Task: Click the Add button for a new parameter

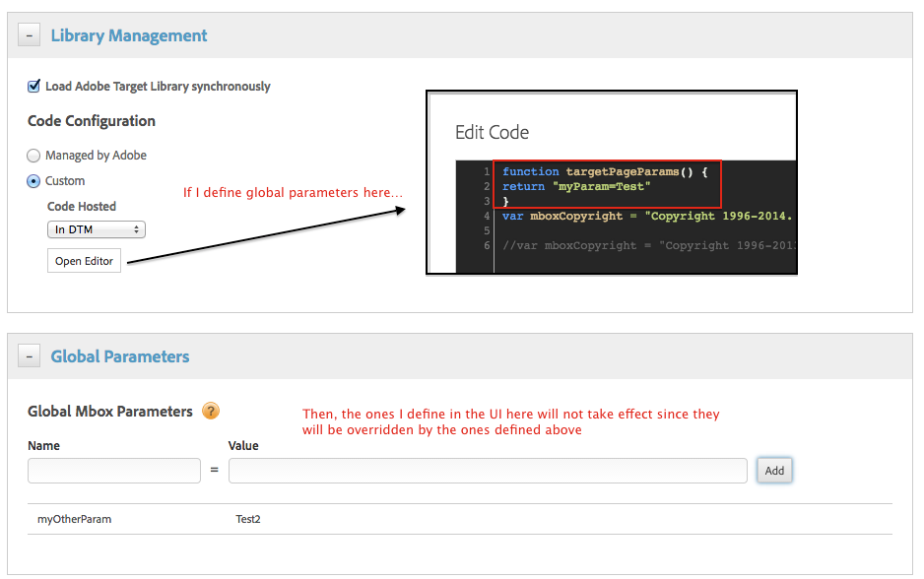Action: click(x=774, y=470)
